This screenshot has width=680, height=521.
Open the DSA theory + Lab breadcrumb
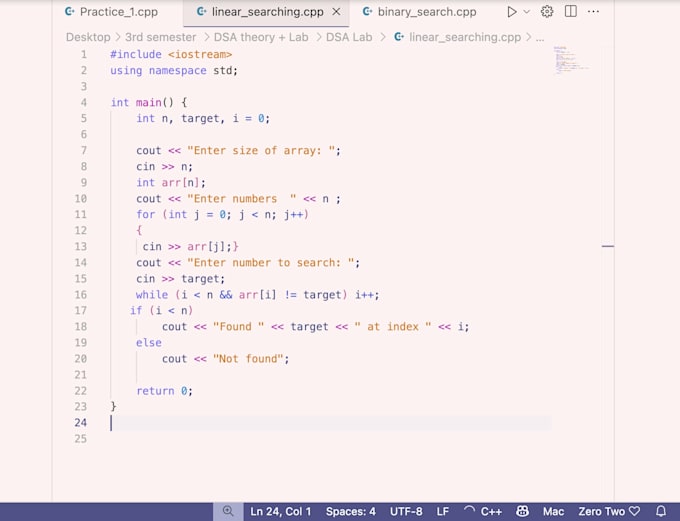(261, 37)
